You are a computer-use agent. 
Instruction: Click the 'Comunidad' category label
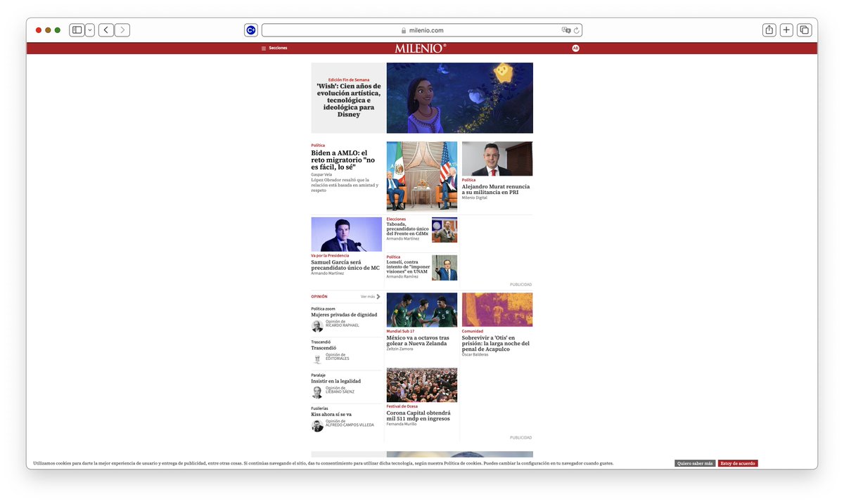pos(473,331)
